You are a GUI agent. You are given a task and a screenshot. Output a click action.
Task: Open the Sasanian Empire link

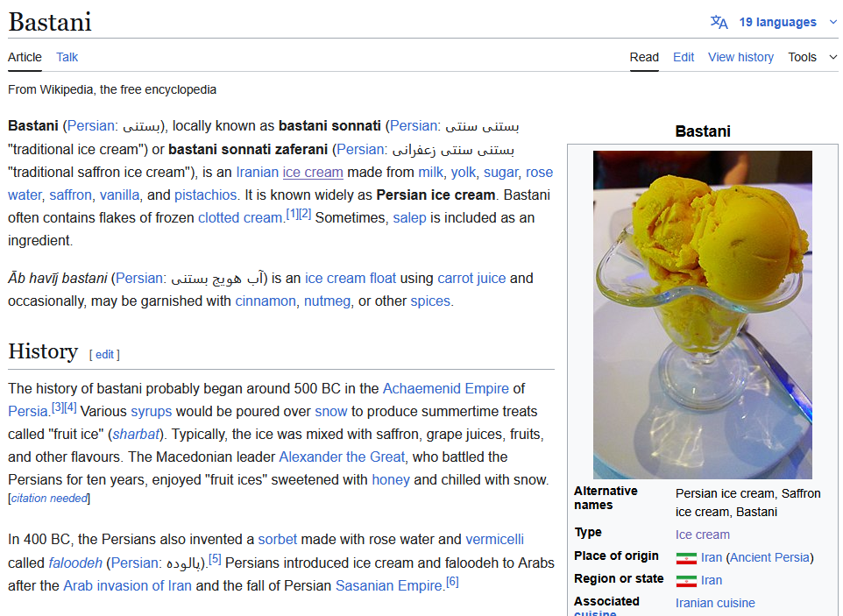[389, 585]
